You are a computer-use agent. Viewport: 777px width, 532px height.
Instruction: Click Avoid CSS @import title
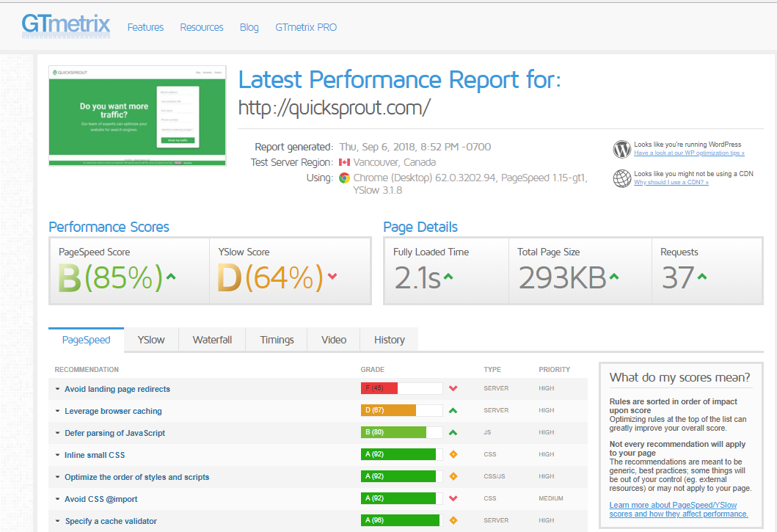[101, 499]
